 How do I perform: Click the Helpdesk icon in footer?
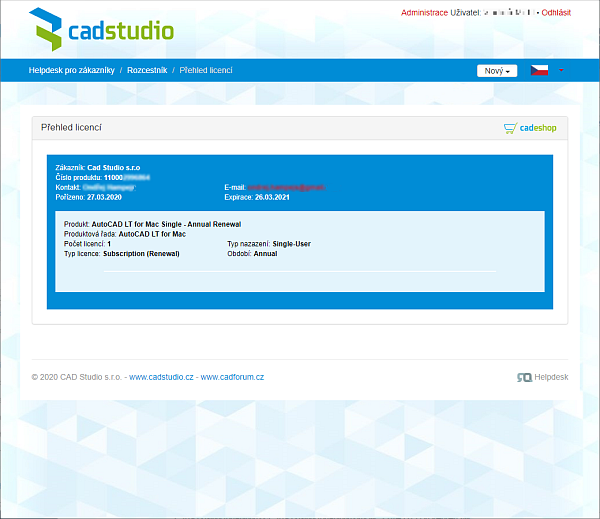(x=524, y=377)
